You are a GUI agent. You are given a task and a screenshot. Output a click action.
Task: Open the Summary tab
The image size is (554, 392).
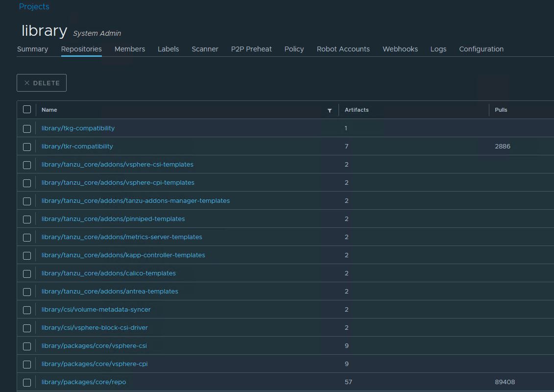pos(32,49)
